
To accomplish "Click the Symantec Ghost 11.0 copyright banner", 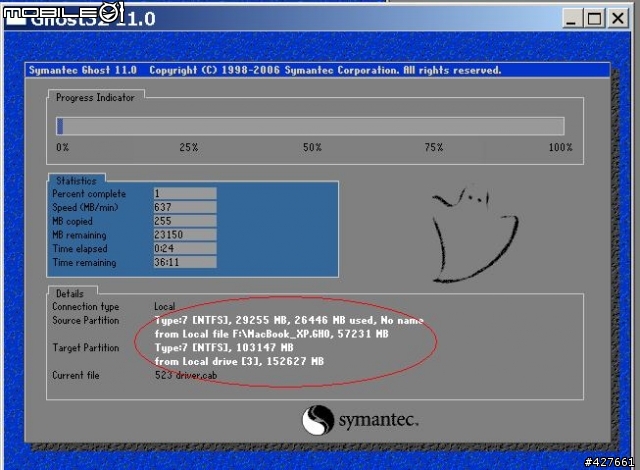I will 318,70.
